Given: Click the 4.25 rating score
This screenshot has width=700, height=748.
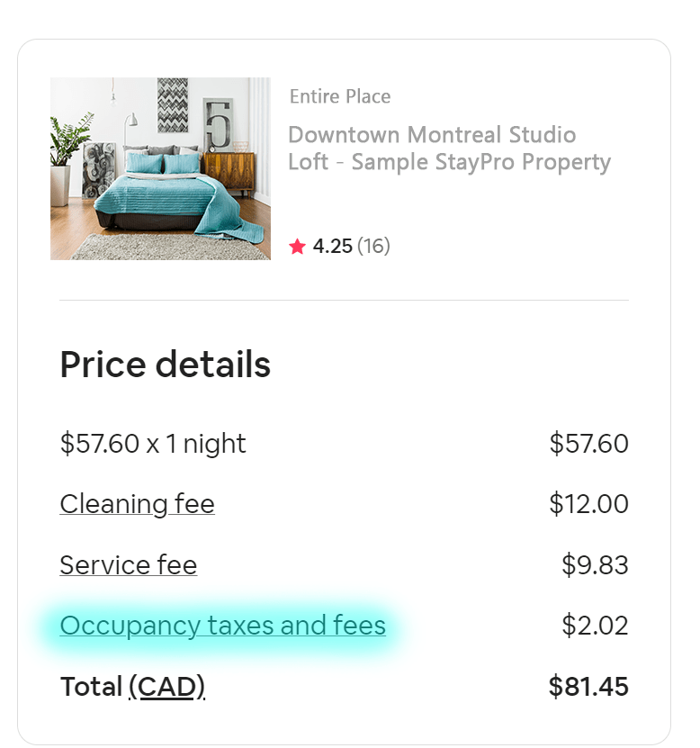Looking at the screenshot, I should 332,247.
